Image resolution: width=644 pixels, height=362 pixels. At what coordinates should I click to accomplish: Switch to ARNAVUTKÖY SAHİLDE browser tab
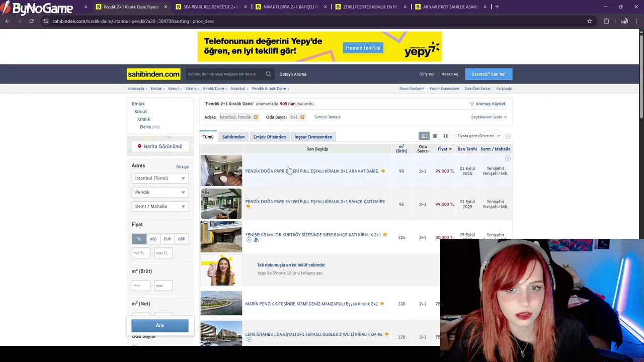[450, 7]
